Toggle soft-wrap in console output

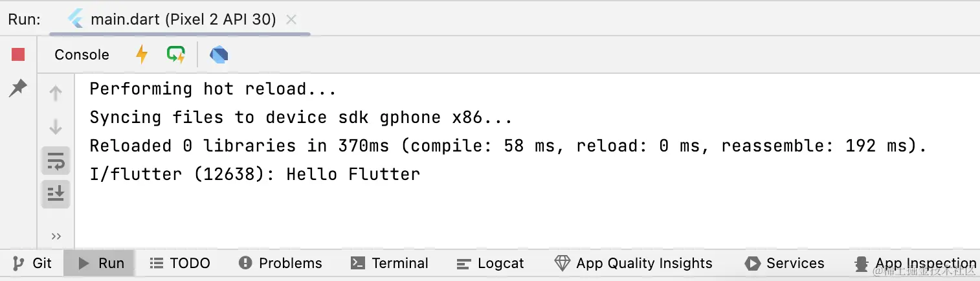click(56, 161)
